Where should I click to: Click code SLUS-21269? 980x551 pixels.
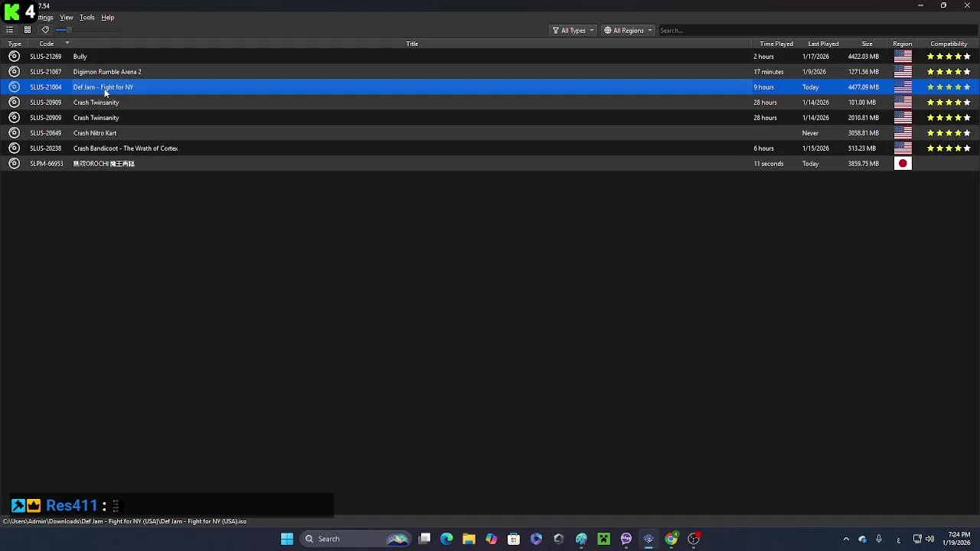point(46,57)
